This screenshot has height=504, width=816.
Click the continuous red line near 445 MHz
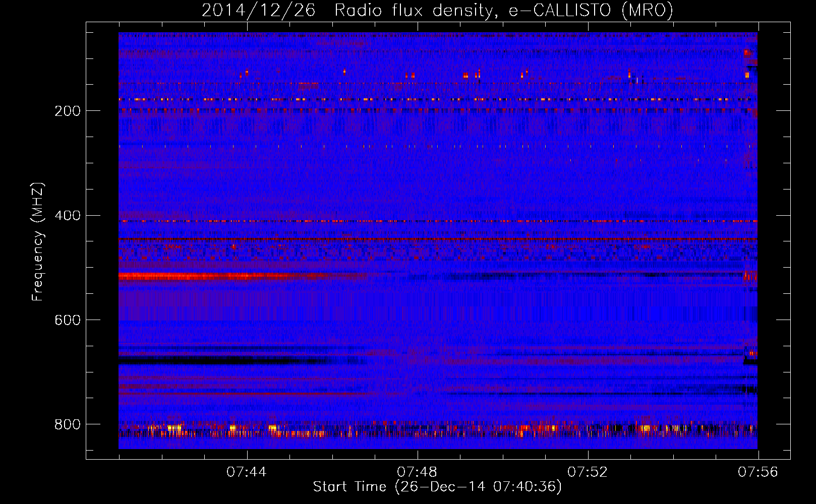438,238
